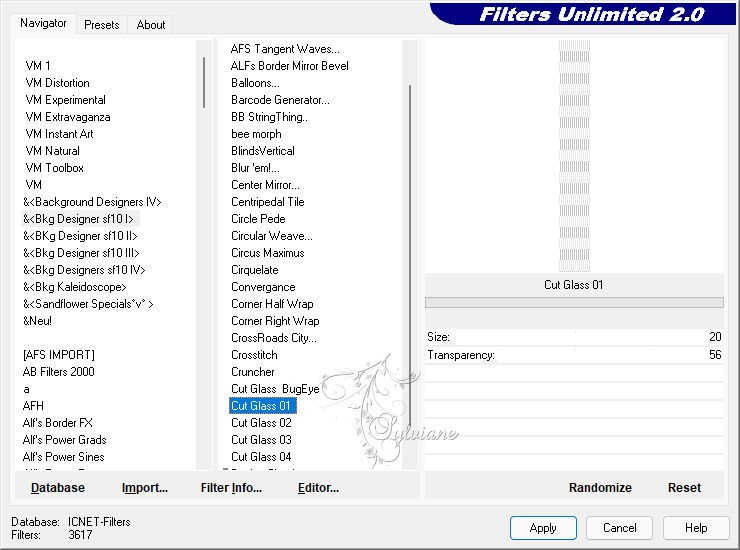
Task: Select VM Natural category
Action: coord(52,151)
